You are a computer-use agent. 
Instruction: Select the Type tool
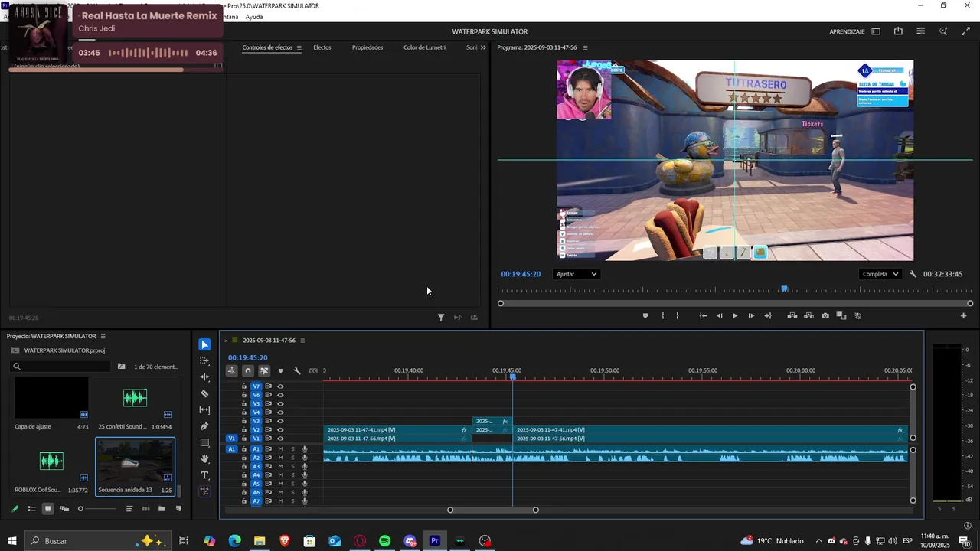pos(204,475)
